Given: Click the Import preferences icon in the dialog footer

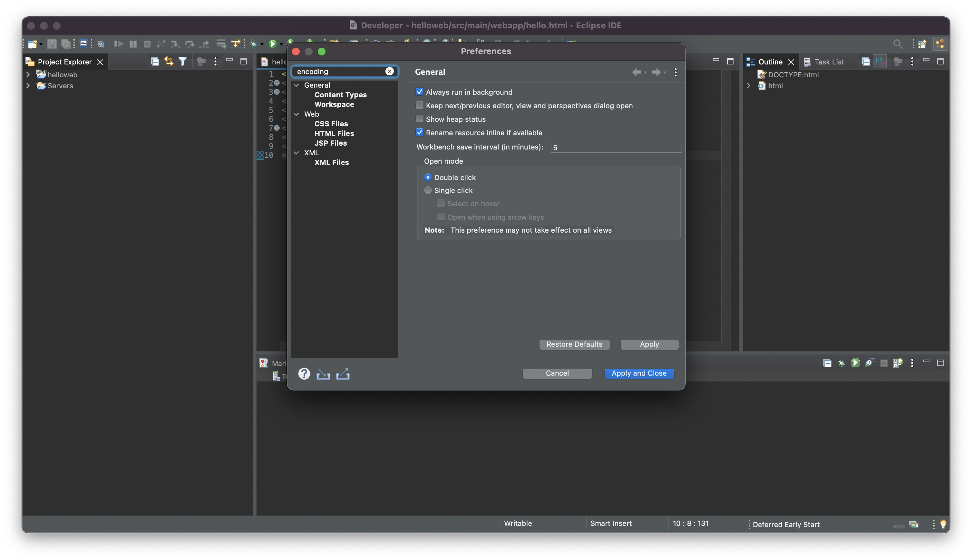Looking at the screenshot, I should 323,374.
